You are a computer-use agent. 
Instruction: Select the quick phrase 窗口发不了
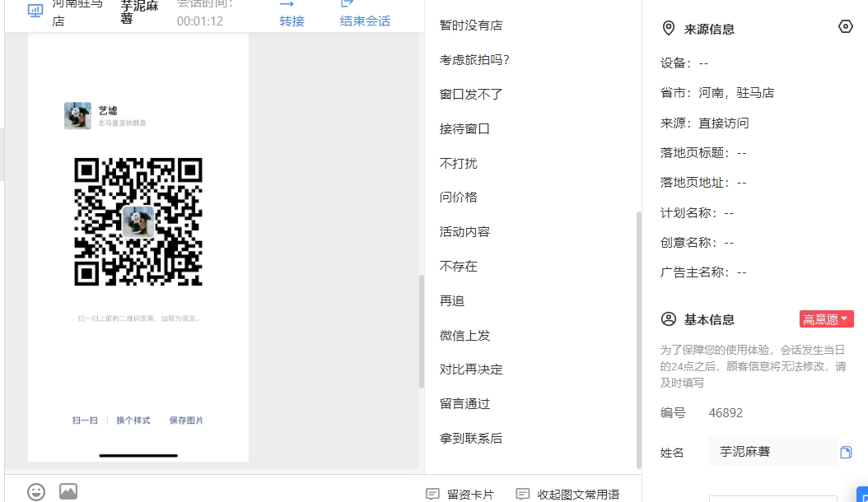pyautogui.click(x=470, y=94)
